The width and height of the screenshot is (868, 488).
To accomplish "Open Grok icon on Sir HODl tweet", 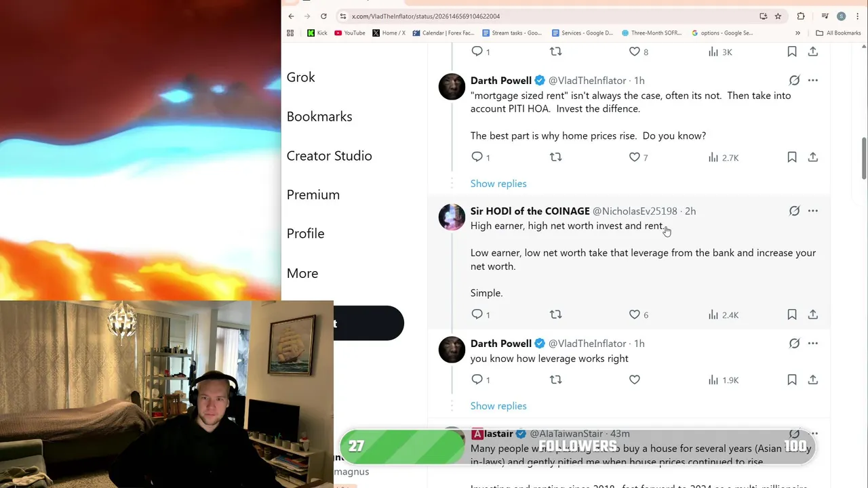I will (x=794, y=211).
